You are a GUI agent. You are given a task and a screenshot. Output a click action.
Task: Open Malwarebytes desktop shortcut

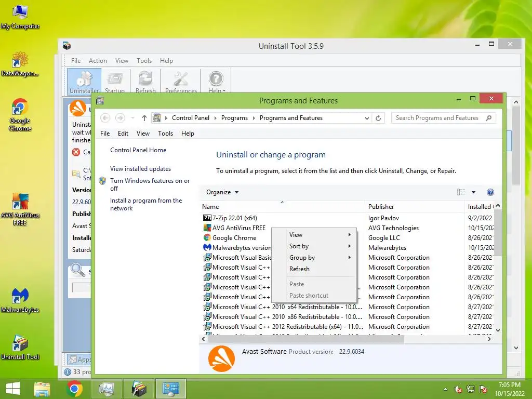click(x=20, y=300)
